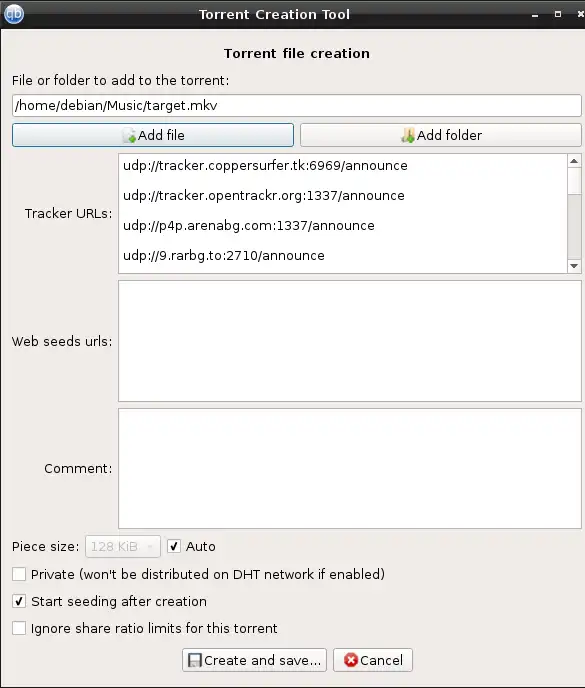Check Ignore share ratio limits option
Screen dimensions: 585x688
[19, 628]
